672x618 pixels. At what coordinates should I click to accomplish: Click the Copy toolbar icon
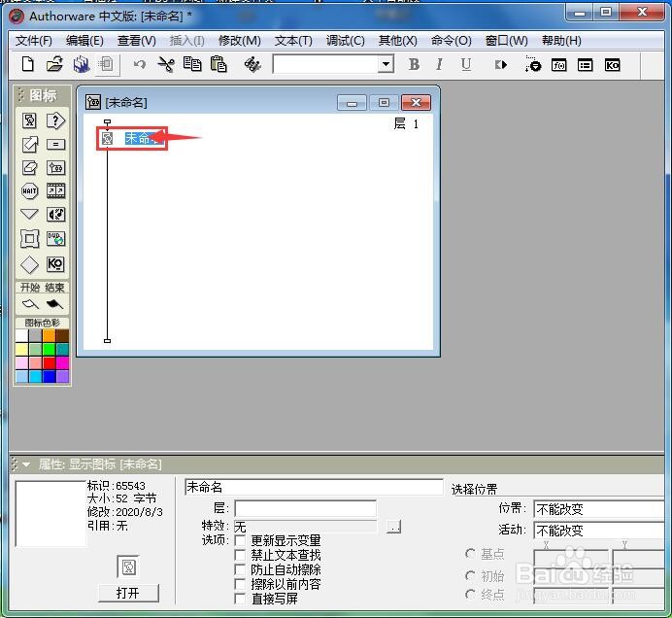[192, 64]
